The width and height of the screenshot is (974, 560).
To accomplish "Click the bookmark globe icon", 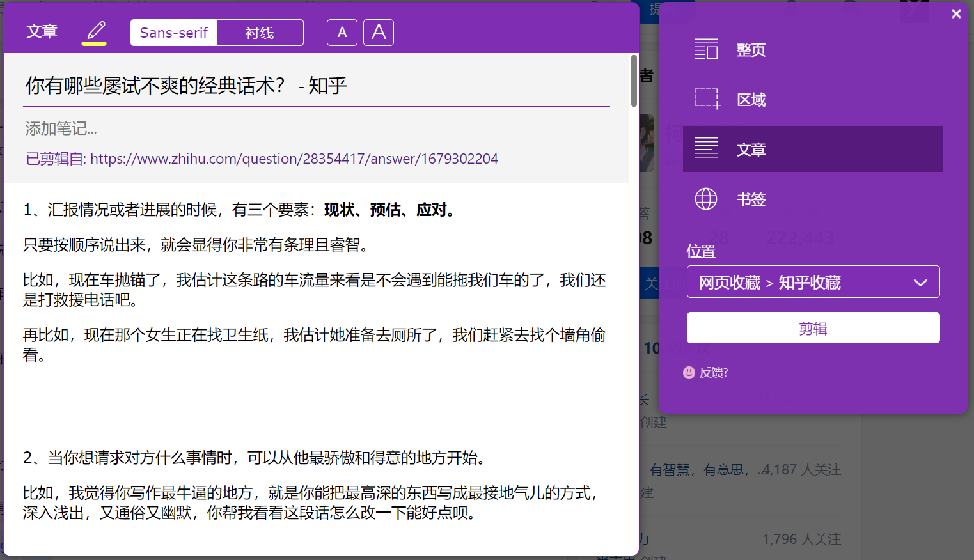I will coord(706,199).
